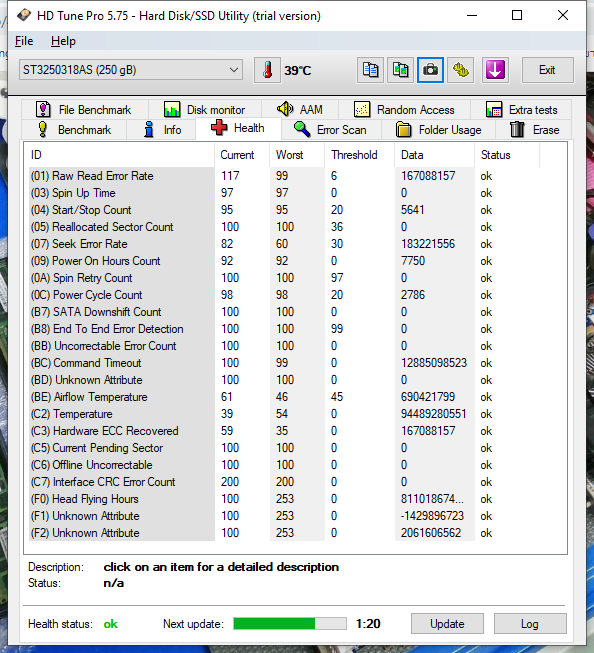Select the (04) Start/Stop Count row
Image resolution: width=594 pixels, height=653 pixels.
(284, 210)
